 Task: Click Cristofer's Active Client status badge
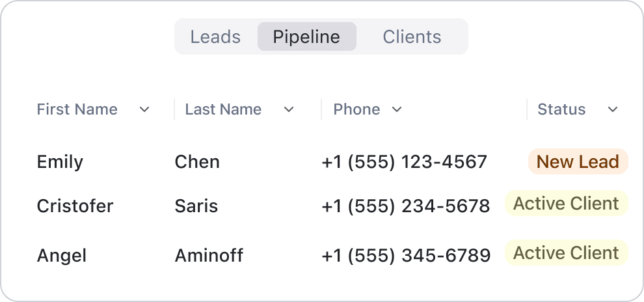[566, 204]
